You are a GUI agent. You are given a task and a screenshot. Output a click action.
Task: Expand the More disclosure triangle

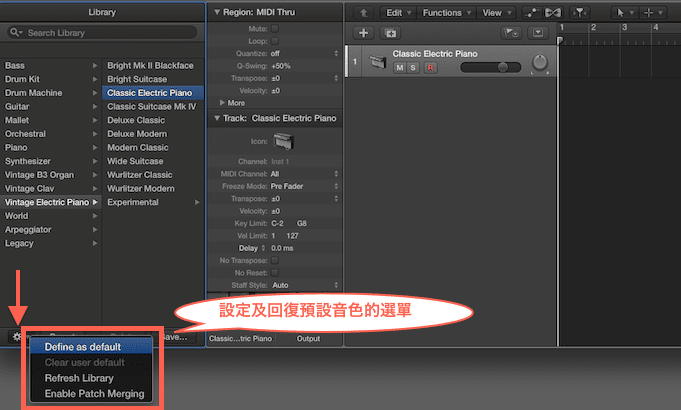click(222, 102)
